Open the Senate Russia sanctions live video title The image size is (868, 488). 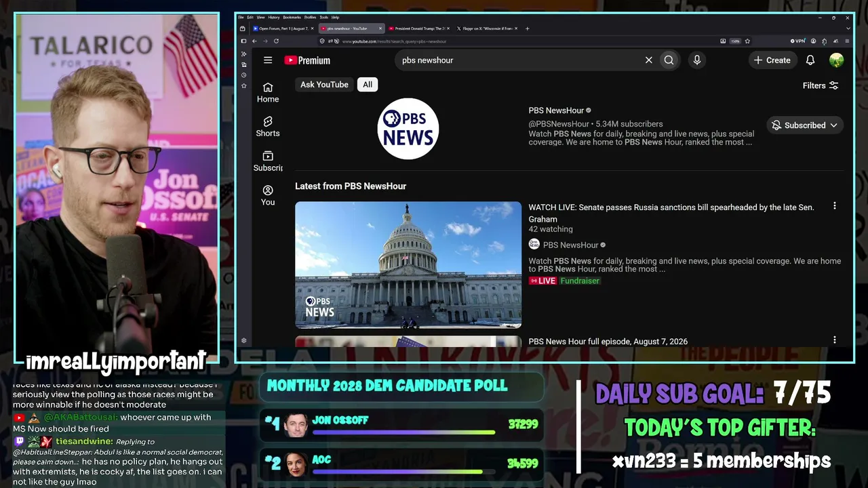pos(671,213)
